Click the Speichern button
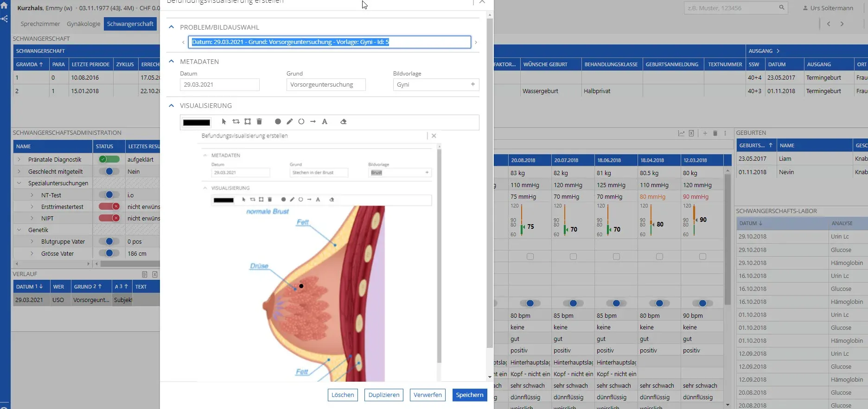This screenshot has height=409, width=868. tap(470, 395)
